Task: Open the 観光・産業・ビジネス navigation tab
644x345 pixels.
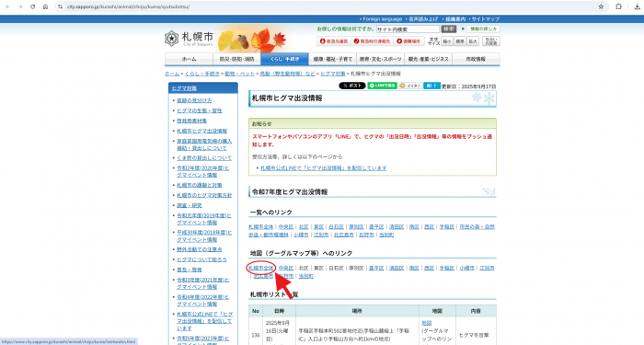Action: coord(428,59)
